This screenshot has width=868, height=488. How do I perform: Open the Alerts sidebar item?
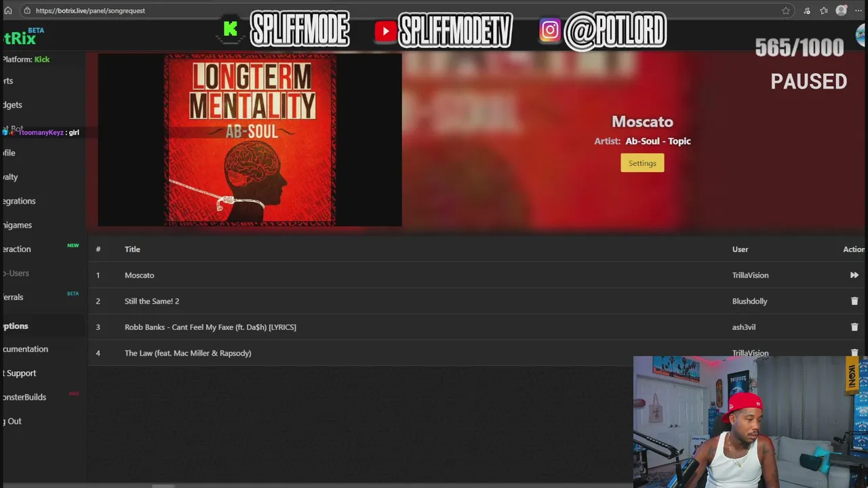tap(7, 81)
